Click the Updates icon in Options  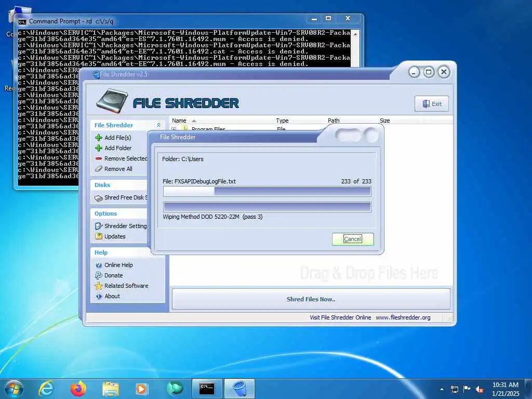pyautogui.click(x=99, y=236)
